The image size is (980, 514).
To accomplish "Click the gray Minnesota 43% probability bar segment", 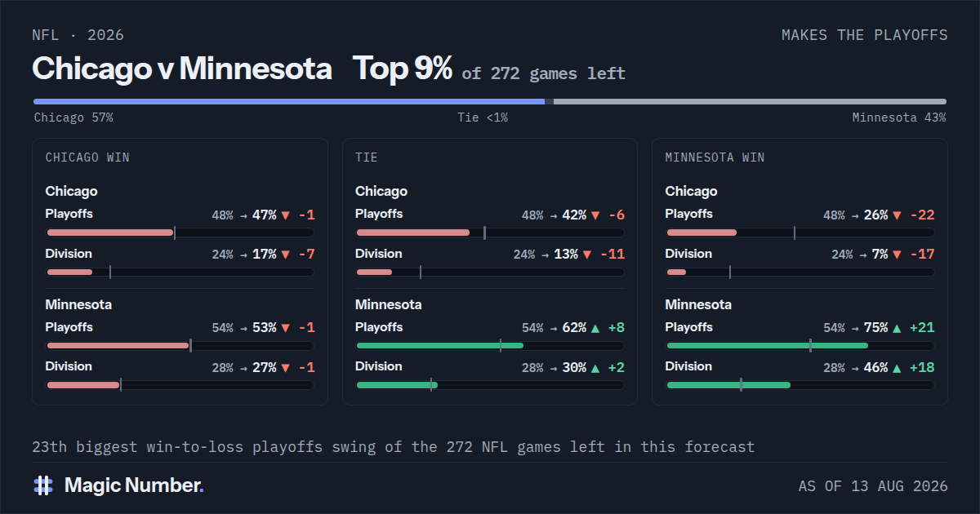I will [750, 102].
